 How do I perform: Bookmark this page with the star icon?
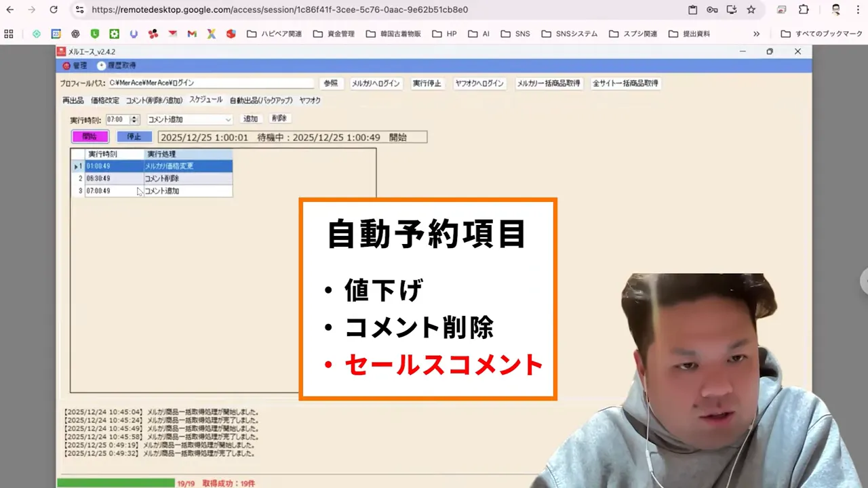751,9
